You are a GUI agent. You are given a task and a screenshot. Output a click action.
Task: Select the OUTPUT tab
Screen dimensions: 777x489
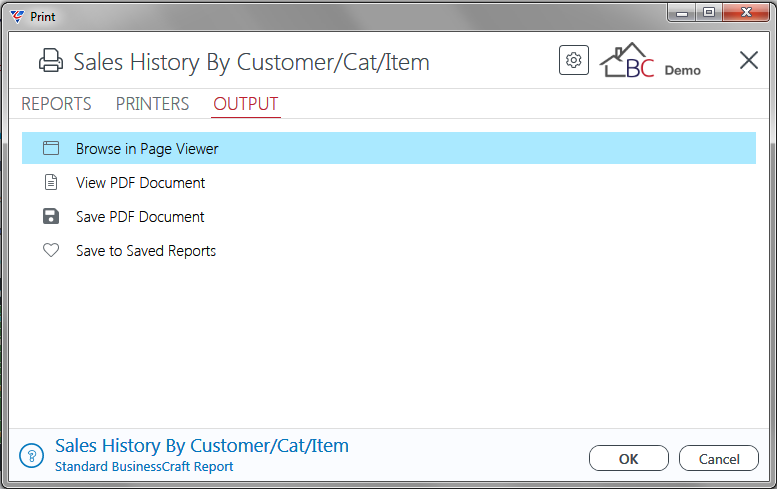point(246,104)
